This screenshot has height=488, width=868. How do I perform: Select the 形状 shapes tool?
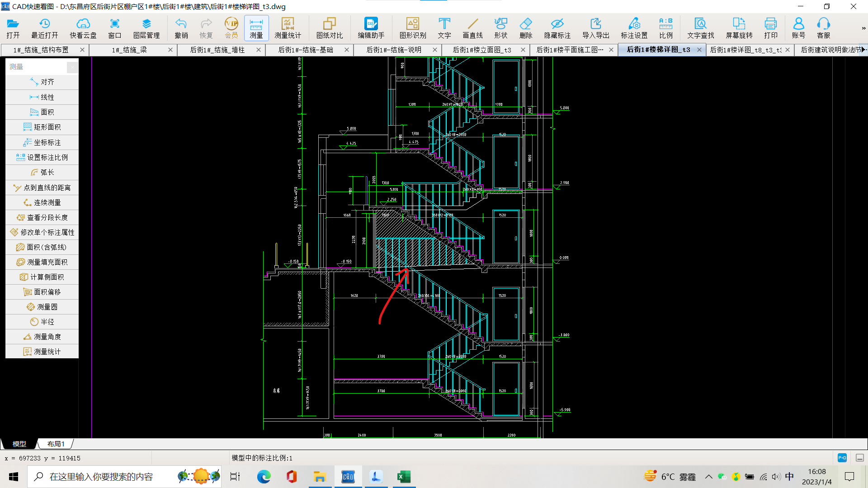click(x=501, y=28)
